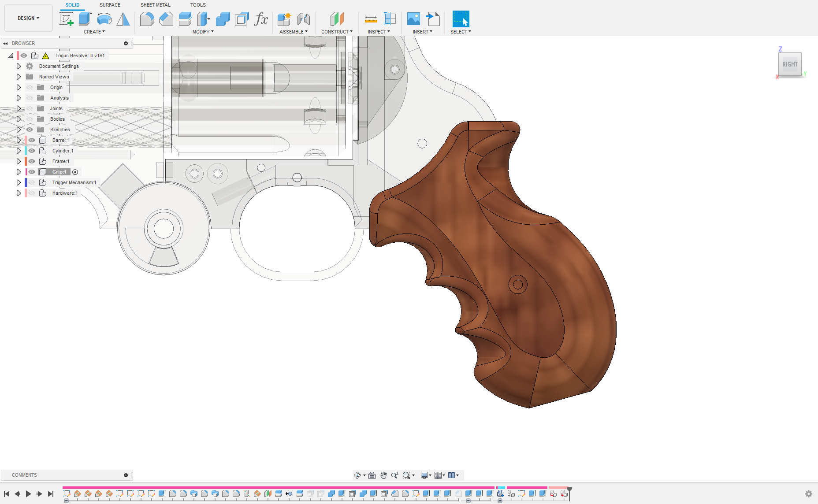Viewport: 818px width, 504px height.
Task: Expand the Named Views folder
Action: (x=19, y=77)
